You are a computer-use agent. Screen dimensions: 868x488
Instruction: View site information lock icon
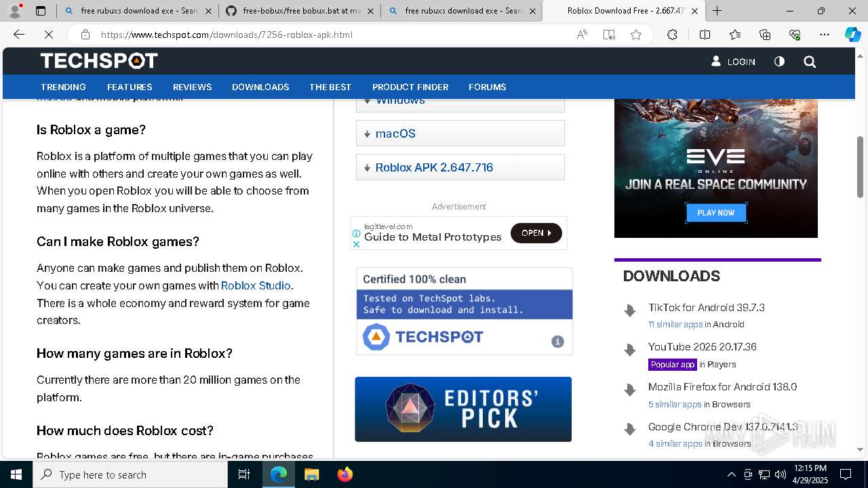click(x=85, y=35)
